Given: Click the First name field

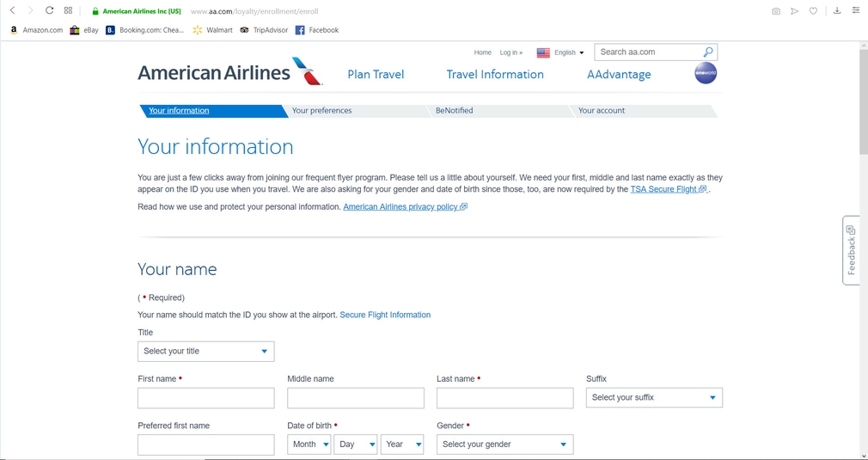Looking at the screenshot, I should click(x=206, y=398).
